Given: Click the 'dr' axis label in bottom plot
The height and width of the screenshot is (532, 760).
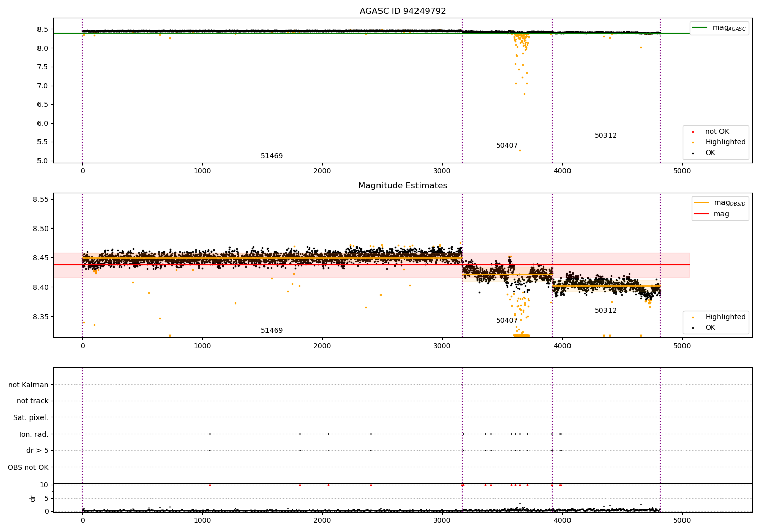Looking at the screenshot, I should click(x=33, y=498).
